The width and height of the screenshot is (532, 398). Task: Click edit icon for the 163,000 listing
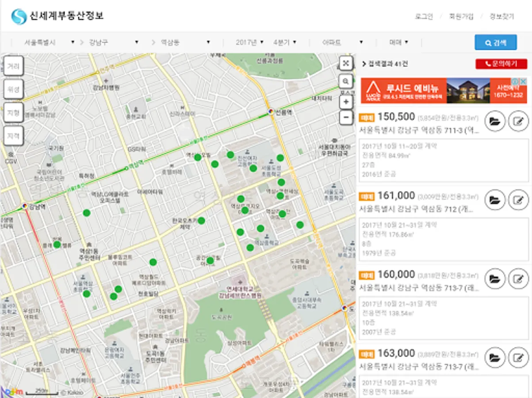tap(518, 357)
